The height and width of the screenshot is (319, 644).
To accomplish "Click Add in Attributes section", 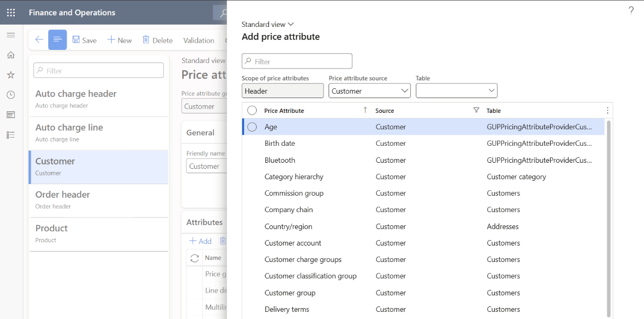I will click(x=200, y=241).
